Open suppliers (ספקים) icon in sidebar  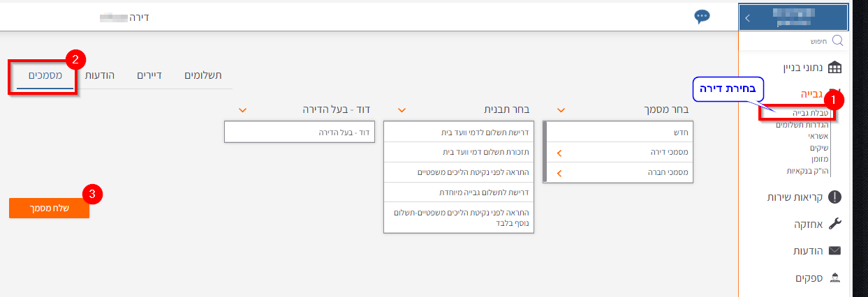(834, 277)
